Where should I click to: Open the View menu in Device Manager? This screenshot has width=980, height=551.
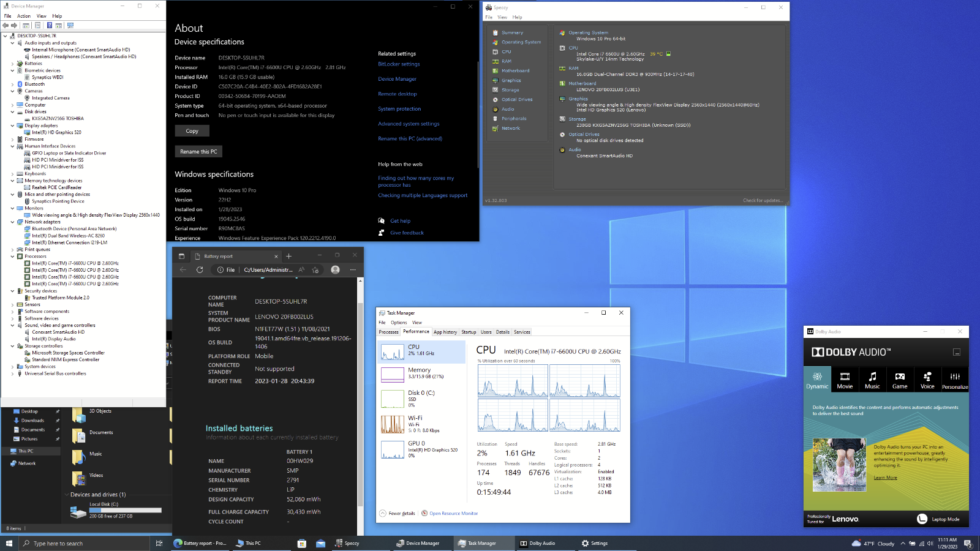click(41, 16)
